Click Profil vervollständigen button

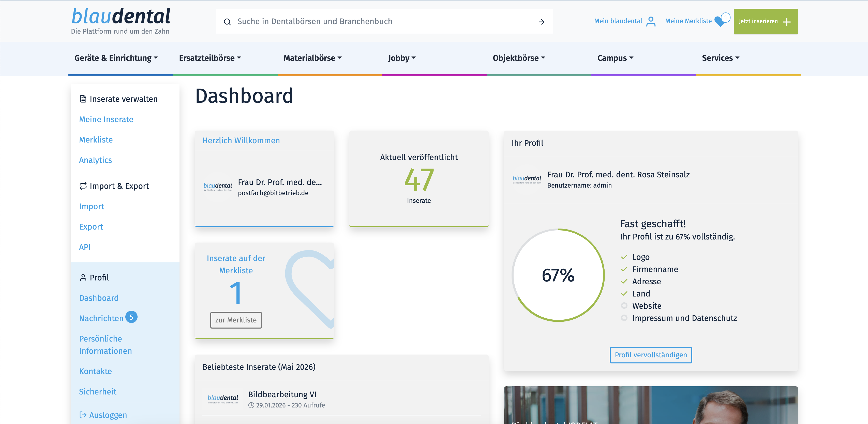point(651,355)
